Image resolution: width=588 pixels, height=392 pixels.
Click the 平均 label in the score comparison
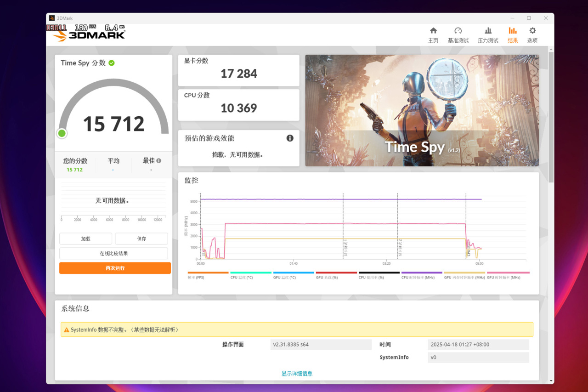pos(113,161)
